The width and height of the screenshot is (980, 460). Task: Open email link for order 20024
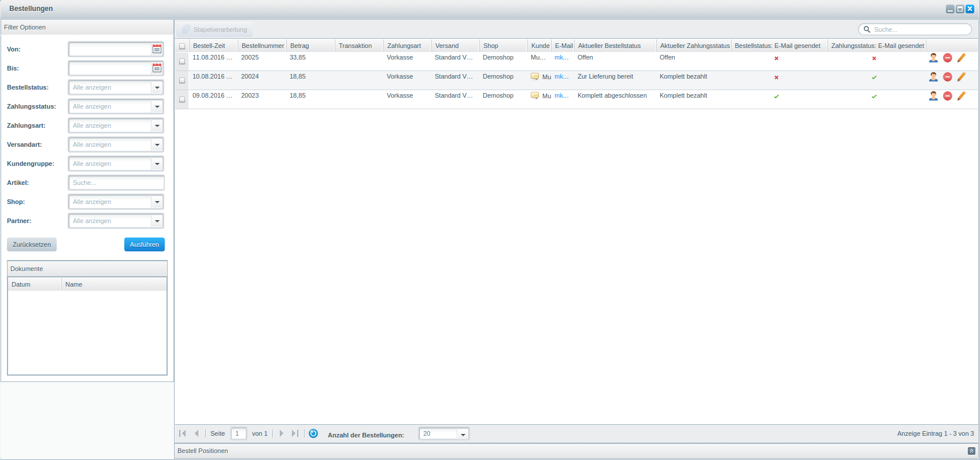click(561, 76)
